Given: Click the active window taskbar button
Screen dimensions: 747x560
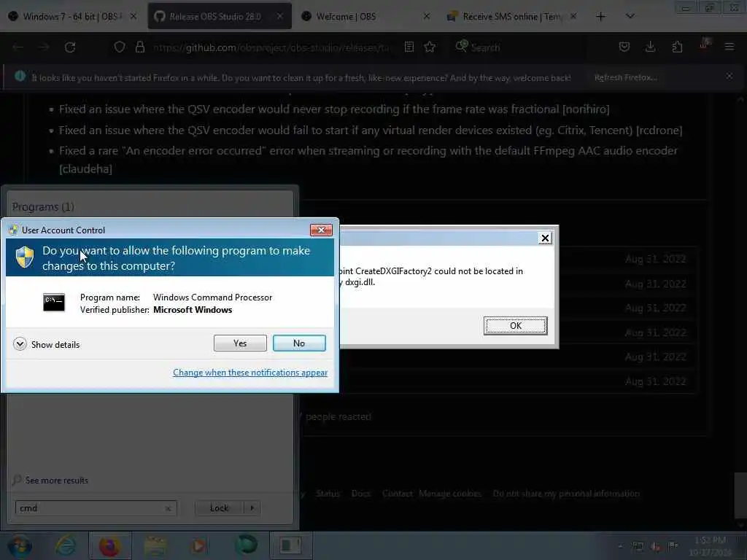Looking at the screenshot, I should pos(290,545).
